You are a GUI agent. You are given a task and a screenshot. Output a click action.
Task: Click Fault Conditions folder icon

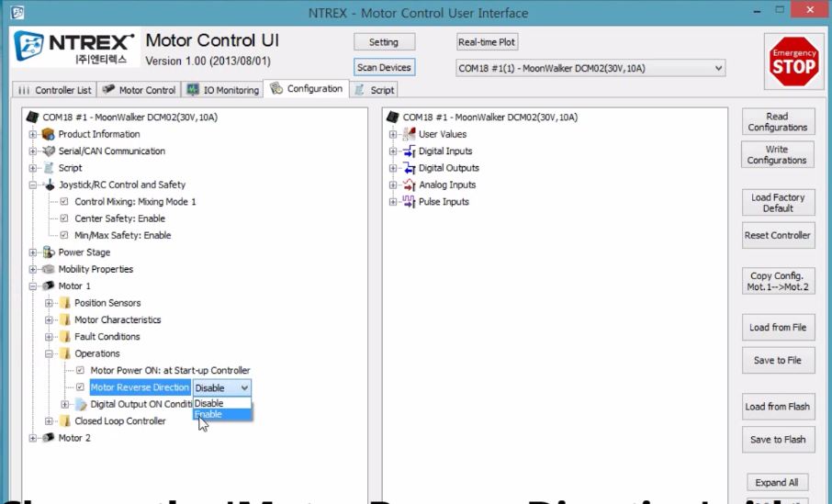(x=65, y=337)
